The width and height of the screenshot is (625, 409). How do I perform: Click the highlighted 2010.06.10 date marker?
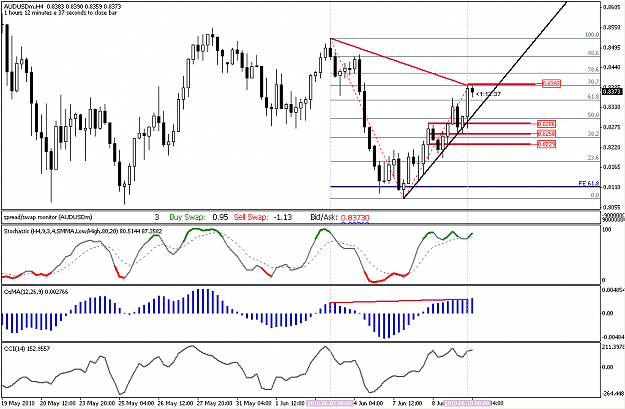468,403
